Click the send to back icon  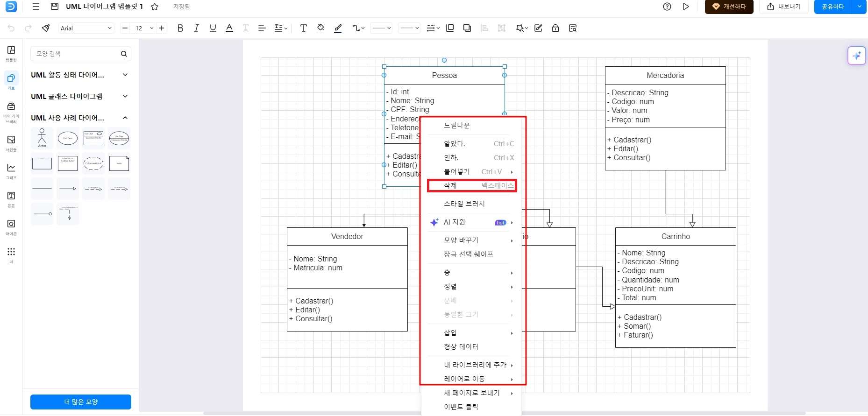click(467, 28)
